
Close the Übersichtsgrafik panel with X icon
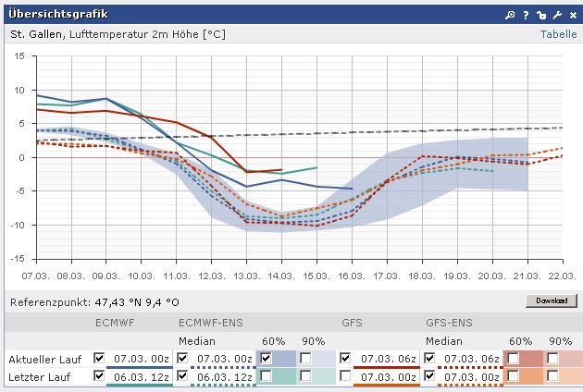pos(572,16)
